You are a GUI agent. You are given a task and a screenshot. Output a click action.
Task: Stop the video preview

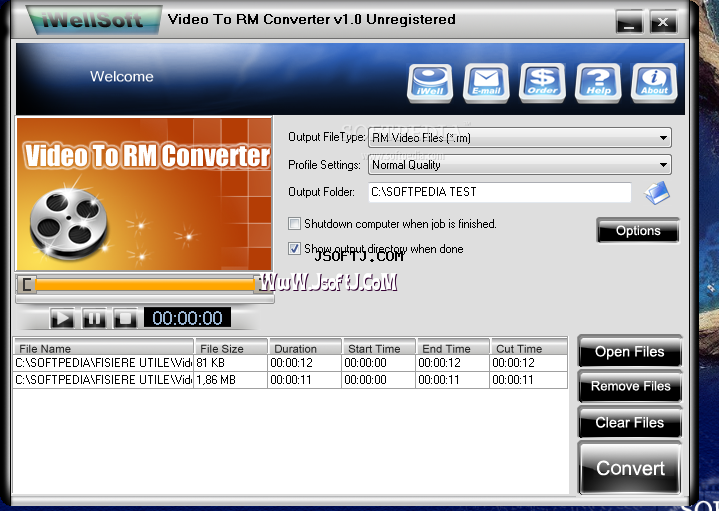point(125,318)
